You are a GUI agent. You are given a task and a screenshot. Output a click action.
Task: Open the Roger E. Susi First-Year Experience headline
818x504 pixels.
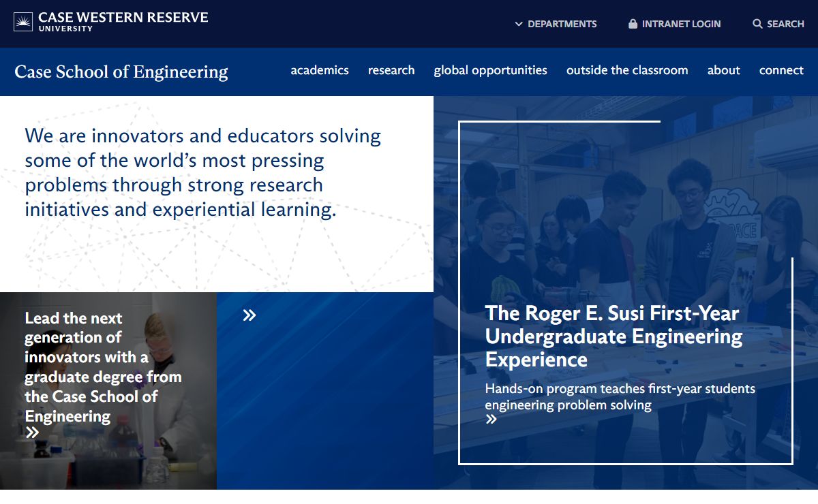[613, 336]
